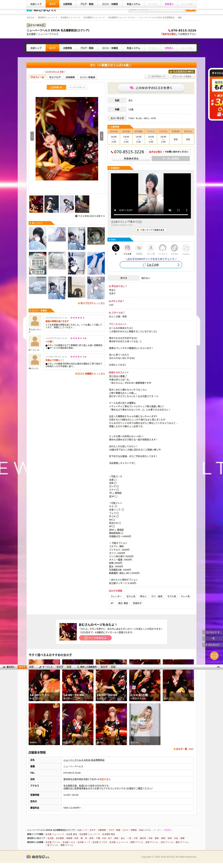This screenshot has height=868, width=223.
Task: Open the るい(20) recommended card
Action: tap(145, 724)
